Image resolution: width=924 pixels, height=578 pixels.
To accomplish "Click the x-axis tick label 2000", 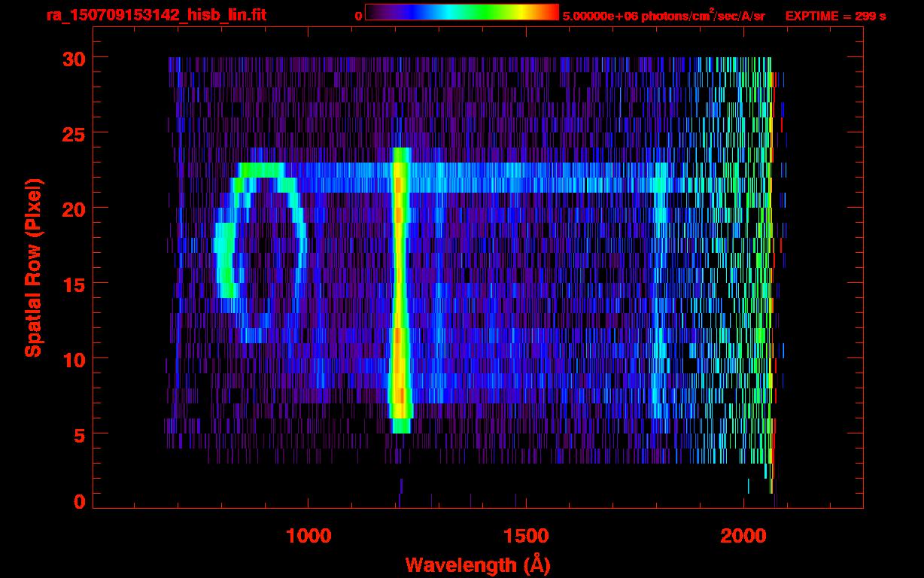I will pyautogui.click(x=743, y=535).
